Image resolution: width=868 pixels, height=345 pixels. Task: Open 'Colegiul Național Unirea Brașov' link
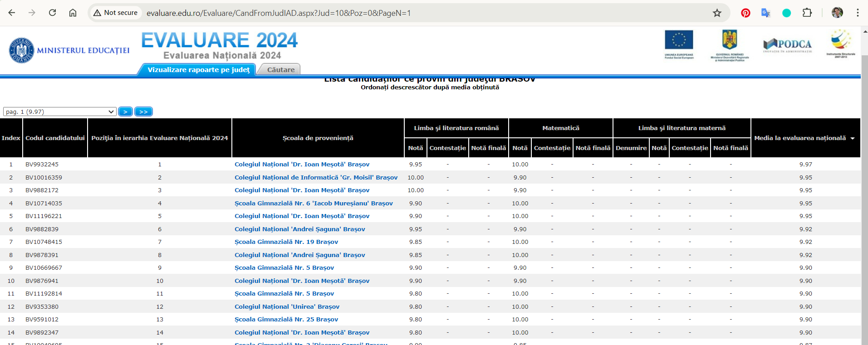coord(287,306)
